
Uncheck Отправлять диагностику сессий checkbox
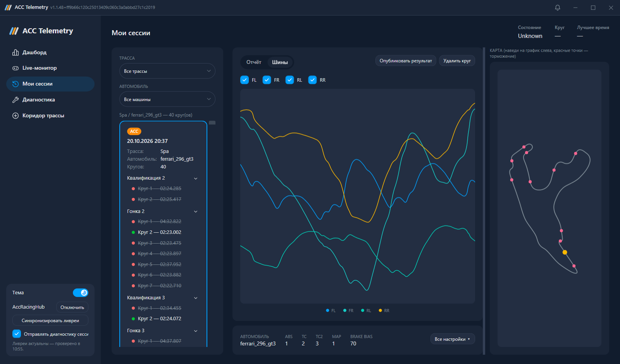(x=17, y=334)
